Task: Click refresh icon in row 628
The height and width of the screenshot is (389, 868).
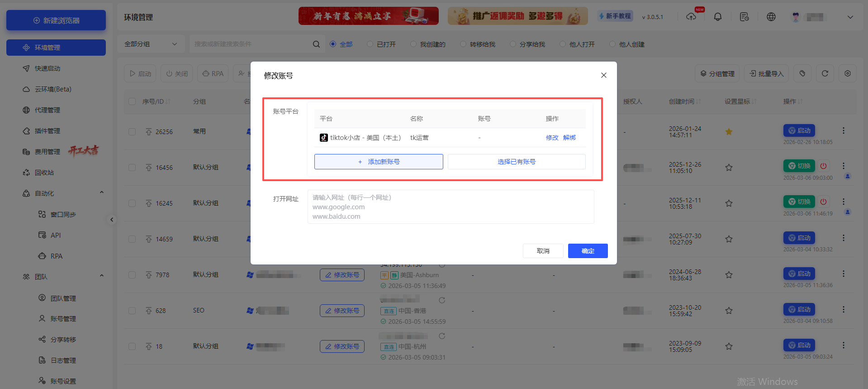Action: pyautogui.click(x=442, y=300)
